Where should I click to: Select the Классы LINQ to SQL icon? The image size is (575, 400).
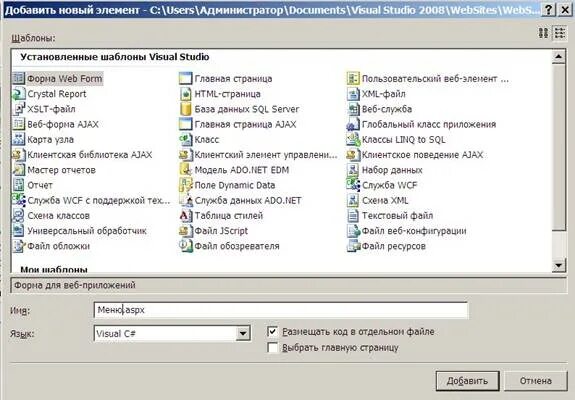tap(353, 139)
